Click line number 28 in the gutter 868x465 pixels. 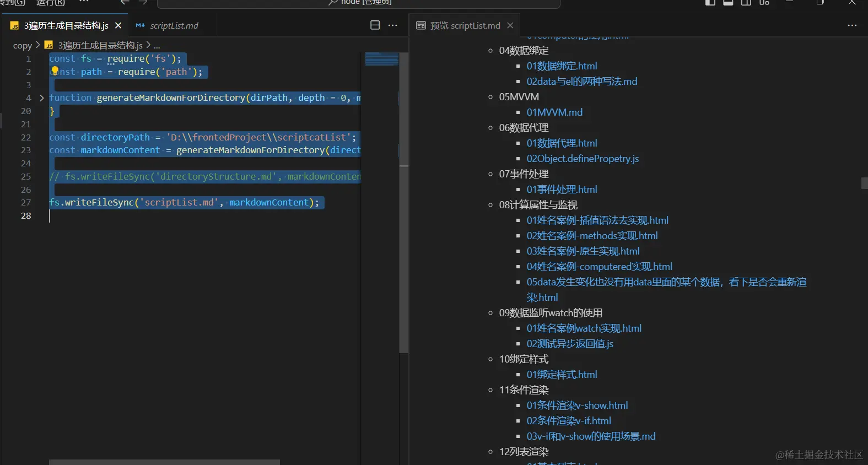pos(26,216)
